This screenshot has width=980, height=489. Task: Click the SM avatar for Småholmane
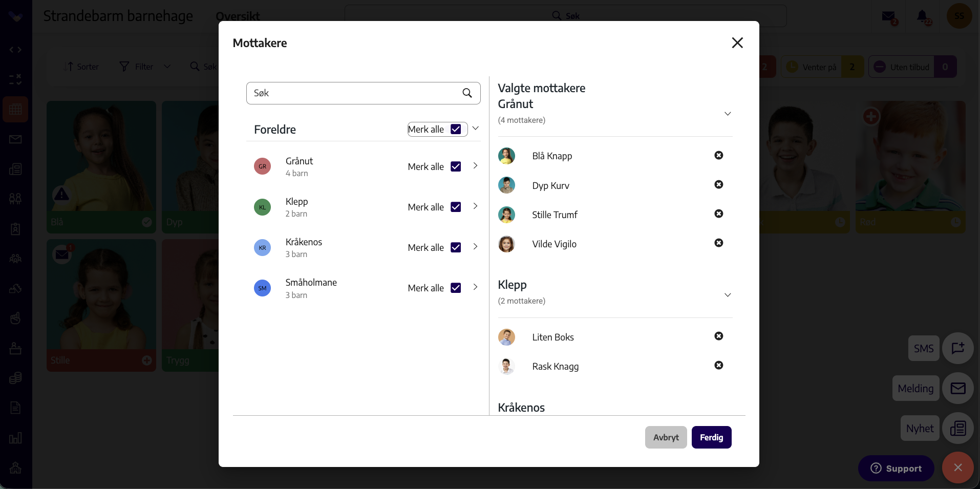[x=262, y=288]
